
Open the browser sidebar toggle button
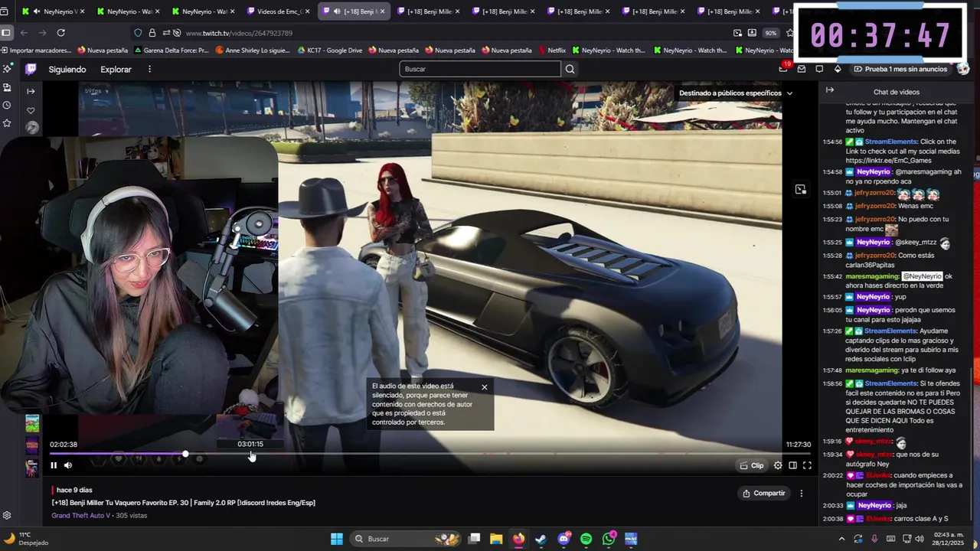[x=6, y=33]
